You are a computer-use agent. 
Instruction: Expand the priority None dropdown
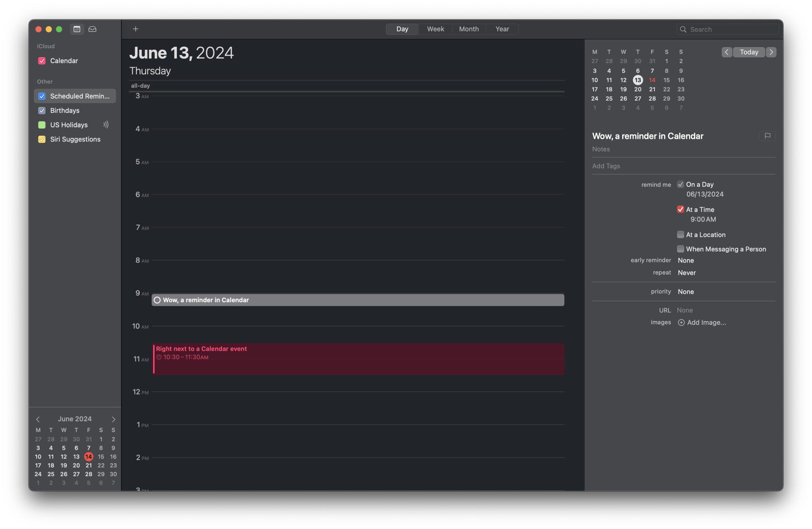tap(685, 291)
